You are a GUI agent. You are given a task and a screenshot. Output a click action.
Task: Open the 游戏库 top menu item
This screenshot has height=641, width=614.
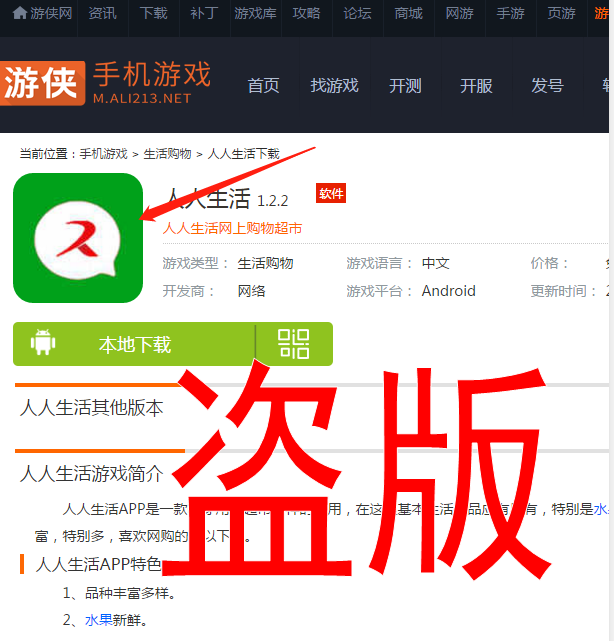coord(255,13)
